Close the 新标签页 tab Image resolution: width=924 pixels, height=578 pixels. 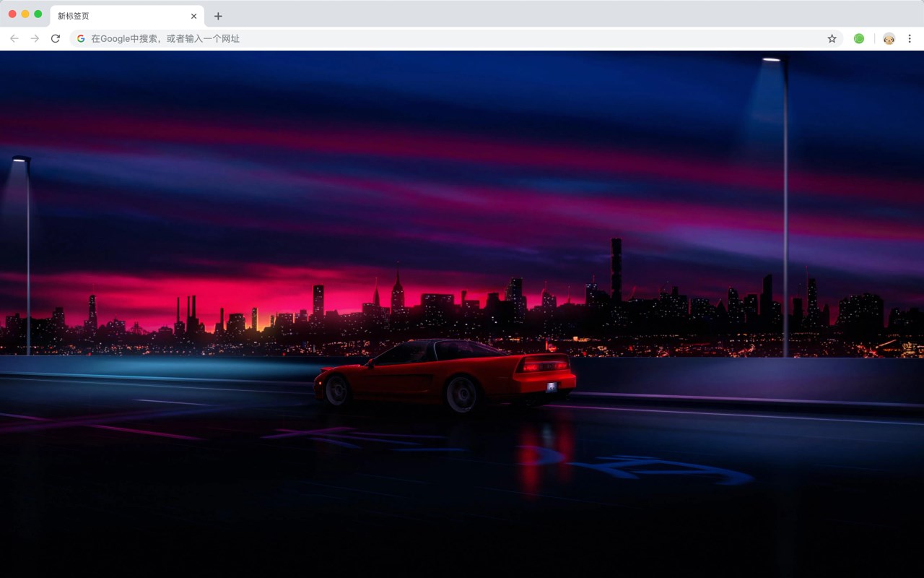click(x=193, y=16)
